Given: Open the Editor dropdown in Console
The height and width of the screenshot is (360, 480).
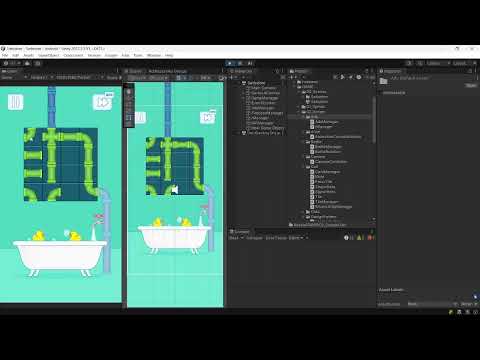Looking at the screenshot, I should (x=296, y=238).
